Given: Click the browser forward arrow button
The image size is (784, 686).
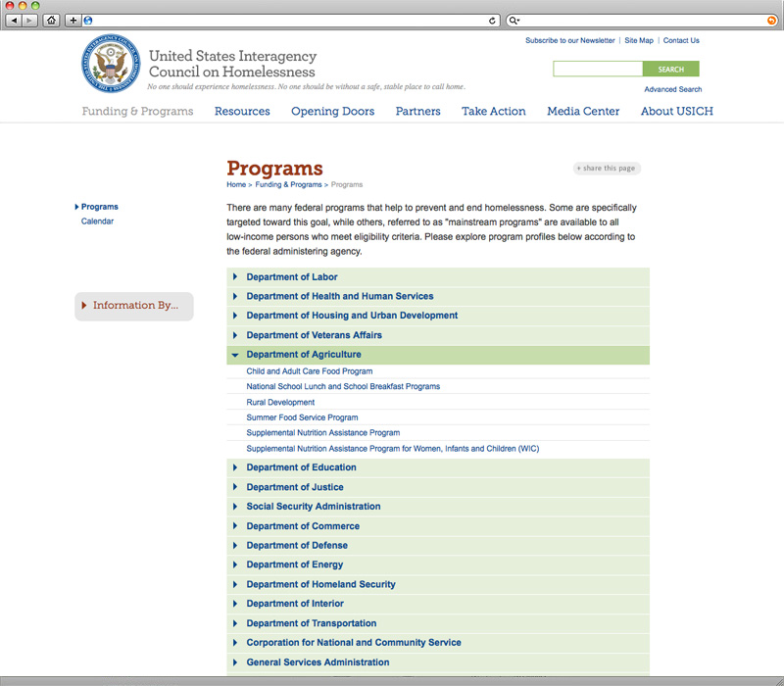Looking at the screenshot, I should 30,21.
